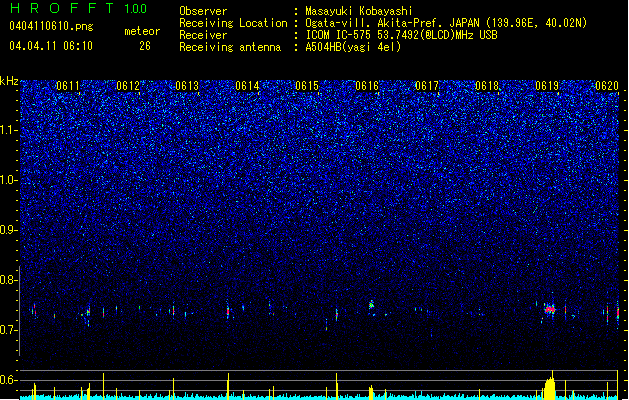629x400 pixels.
Task: Click the 0615 time marker
Action: [x=307, y=86]
